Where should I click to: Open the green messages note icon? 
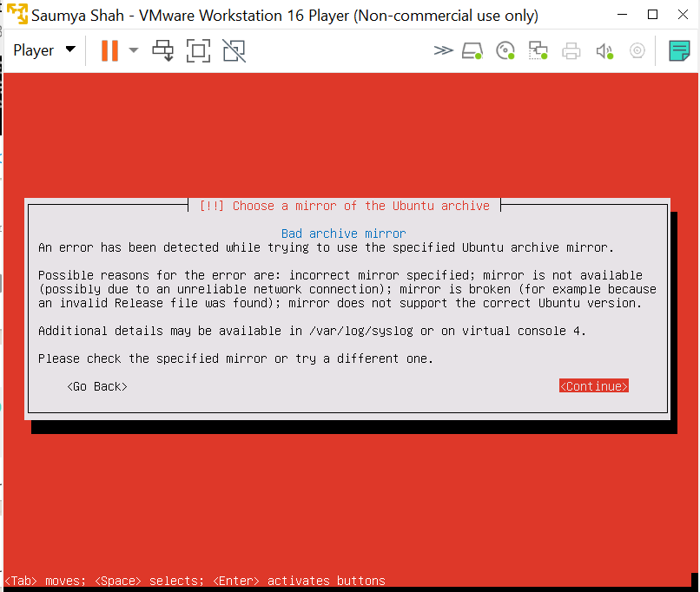(x=679, y=51)
